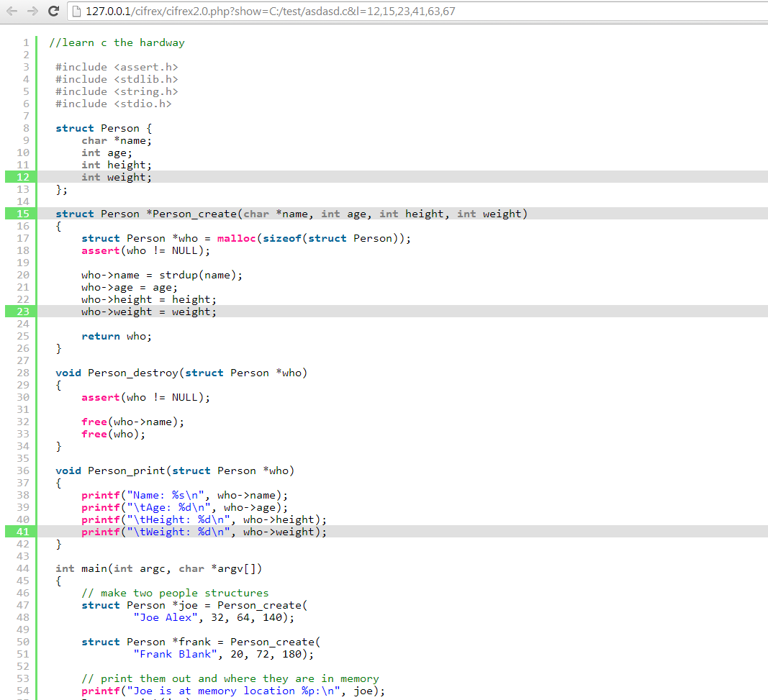Click "return who;" statement
The image size is (768, 700).
pyautogui.click(x=117, y=336)
